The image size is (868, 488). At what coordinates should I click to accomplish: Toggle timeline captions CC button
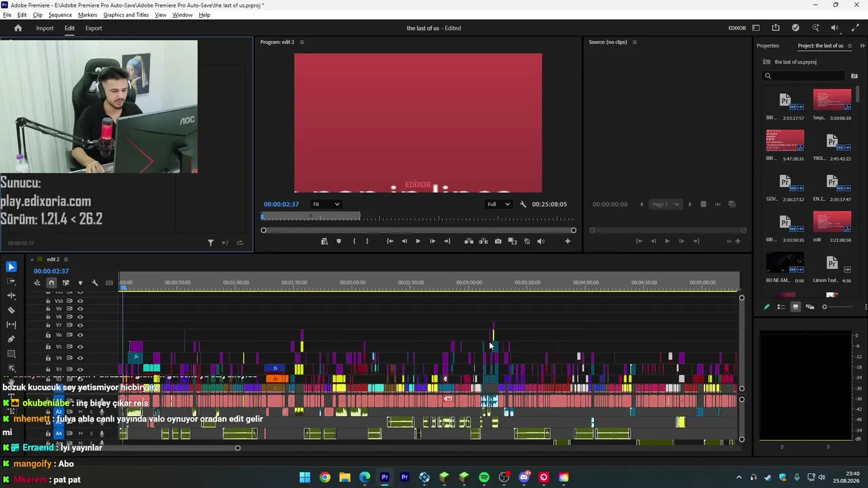click(109, 283)
